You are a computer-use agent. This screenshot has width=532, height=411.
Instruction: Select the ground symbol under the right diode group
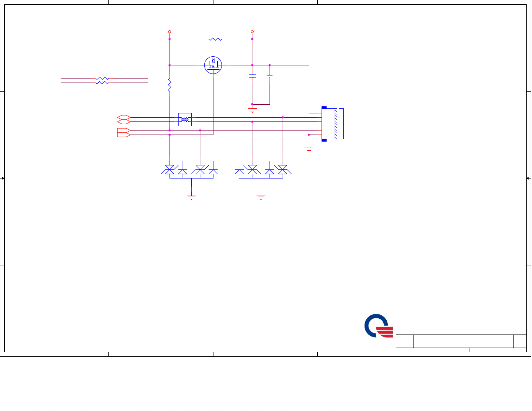(261, 198)
